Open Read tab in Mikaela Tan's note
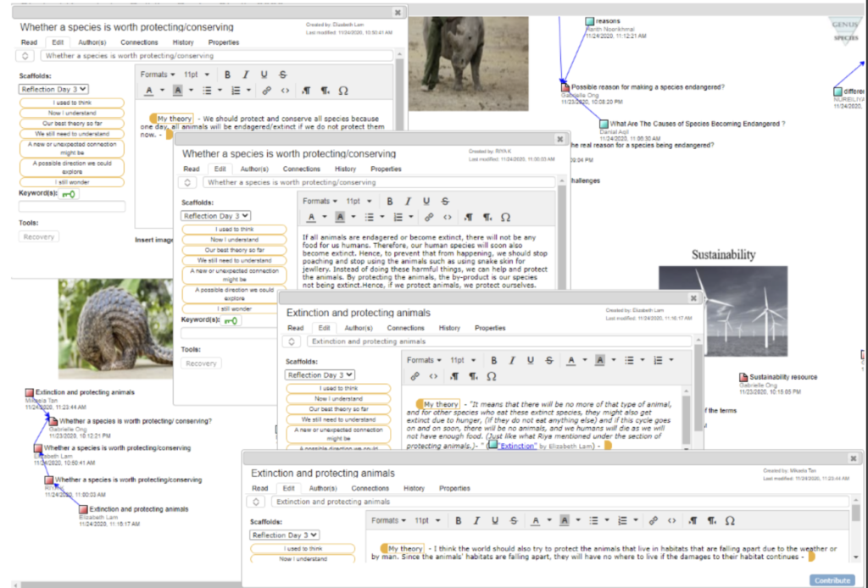The height and width of the screenshot is (588, 868). coord(259,488)
